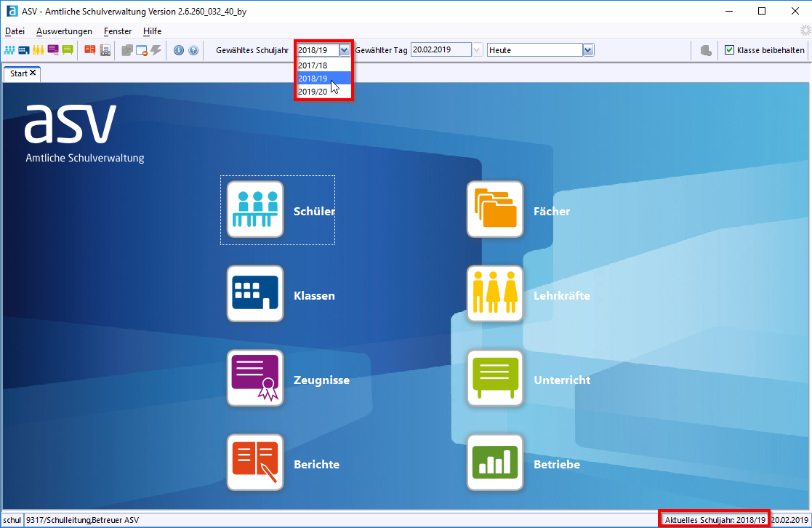Viewport: 812px width, 528px height.
Task: Toggle the Klasse beibehalten checkbox
Action: (729, 50)
